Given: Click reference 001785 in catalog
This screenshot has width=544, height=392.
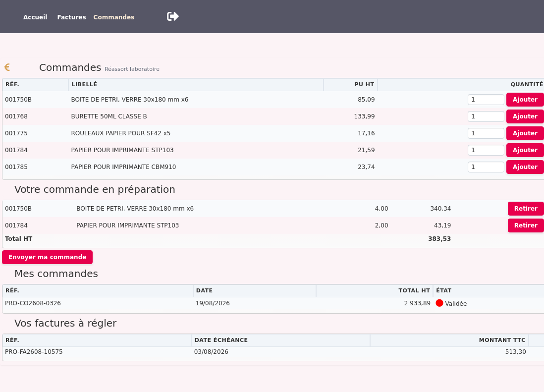Looking at the screenshot, I should coord(16,167).
